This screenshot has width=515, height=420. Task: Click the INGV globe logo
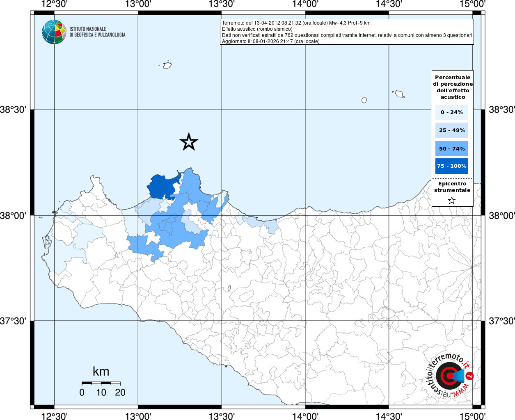pyautogui.click(x=54, y=32)
